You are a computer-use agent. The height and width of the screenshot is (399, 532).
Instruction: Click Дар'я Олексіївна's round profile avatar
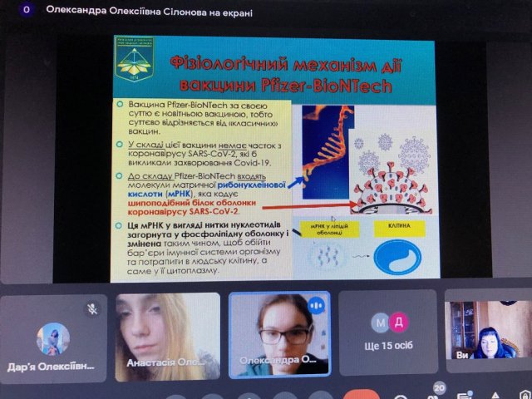click(53, 338)
